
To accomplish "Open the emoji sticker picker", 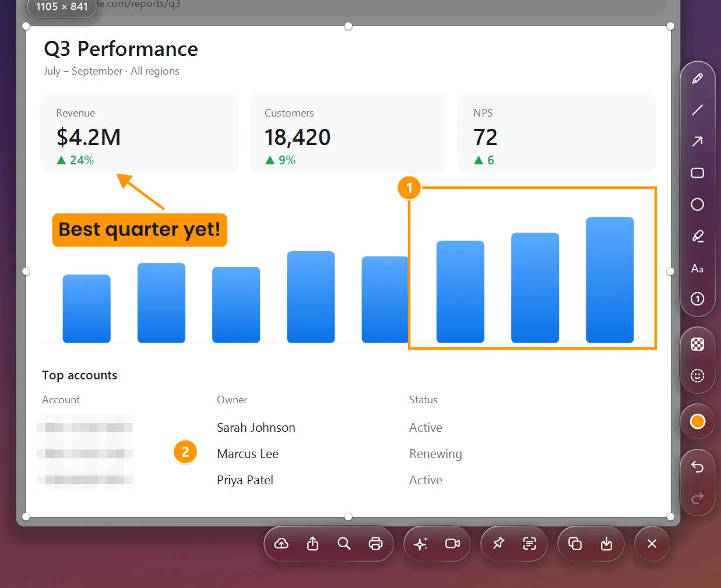I will 697,376.
